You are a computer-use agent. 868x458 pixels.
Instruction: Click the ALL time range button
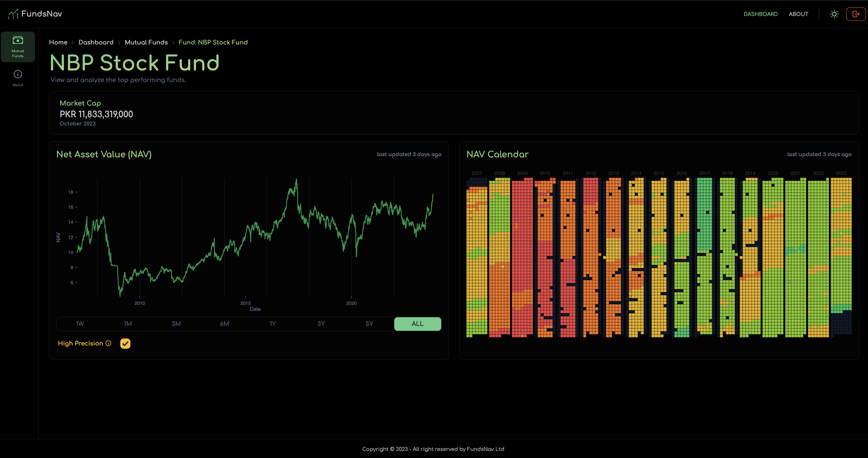417,324
